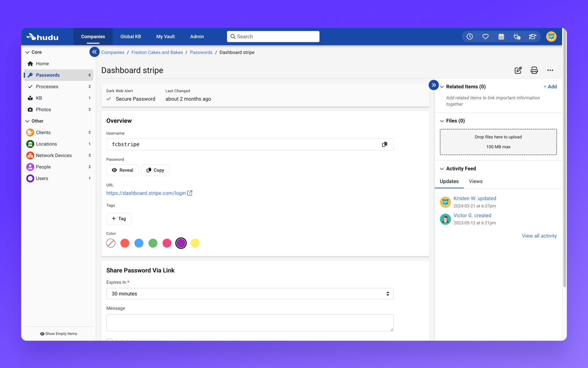Open favorites using the heart icon
The image size is (588, 368).
pos(485,36)
